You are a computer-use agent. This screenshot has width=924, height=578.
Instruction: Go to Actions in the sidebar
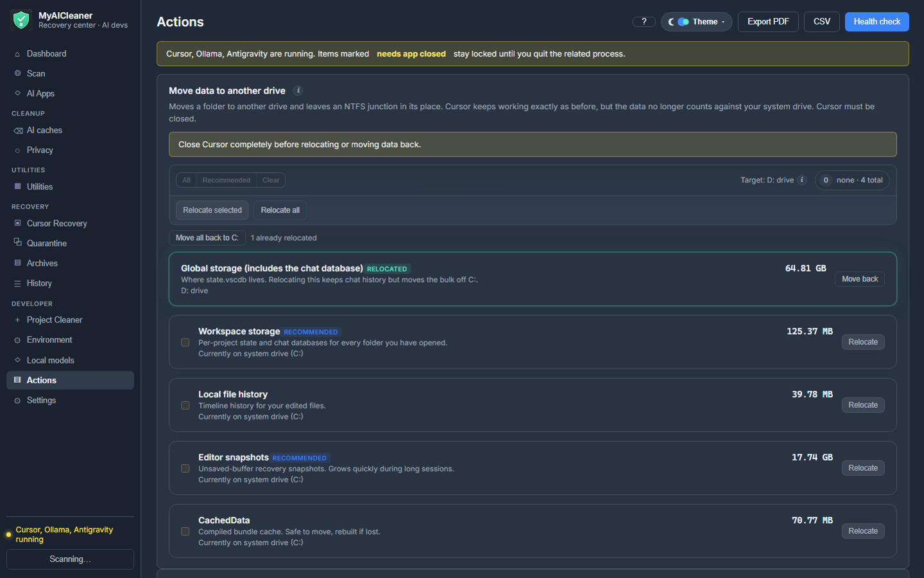70,380
